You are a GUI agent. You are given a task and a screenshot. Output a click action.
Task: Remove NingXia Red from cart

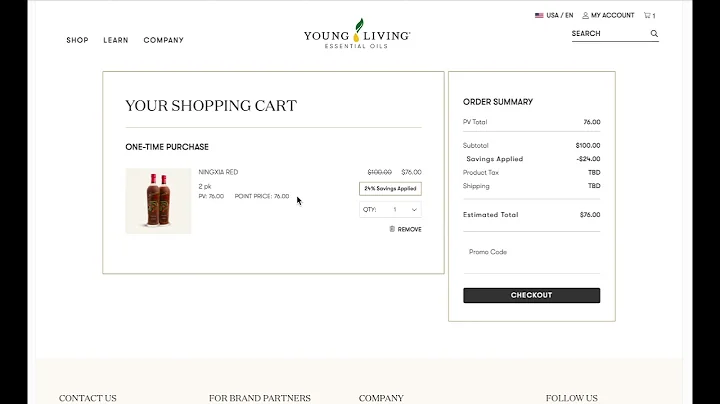pos(405,229)
